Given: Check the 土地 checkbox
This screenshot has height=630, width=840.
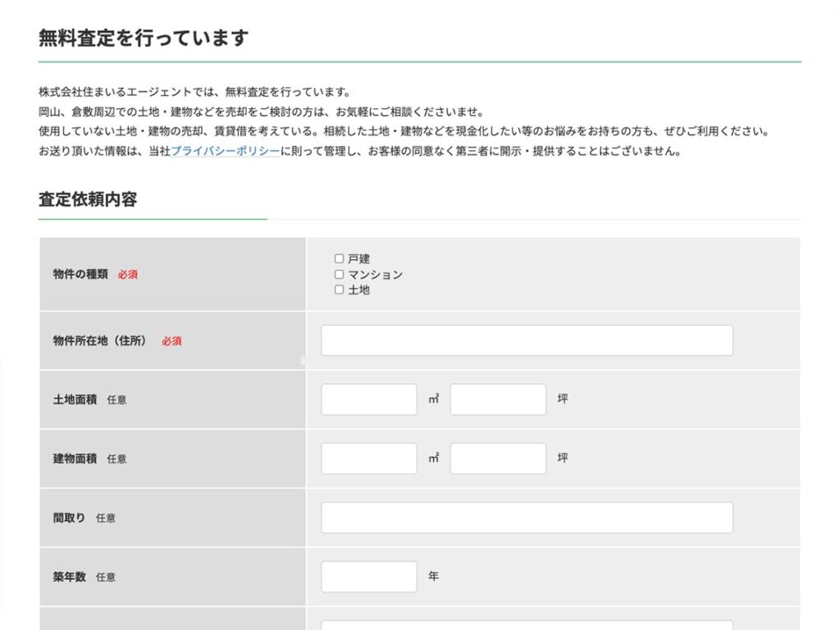Looking at the screenshot, I should click(339, 290).
